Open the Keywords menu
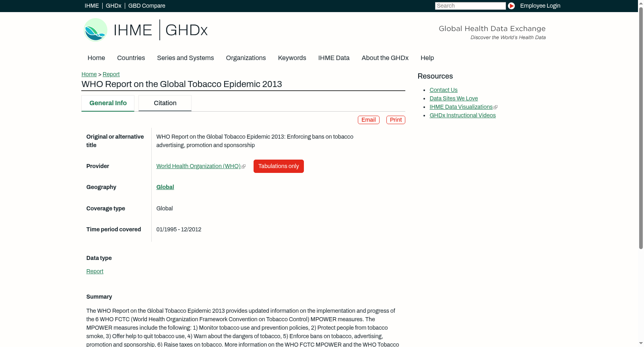The image size is (644, 347). click(x=292, y=58)
